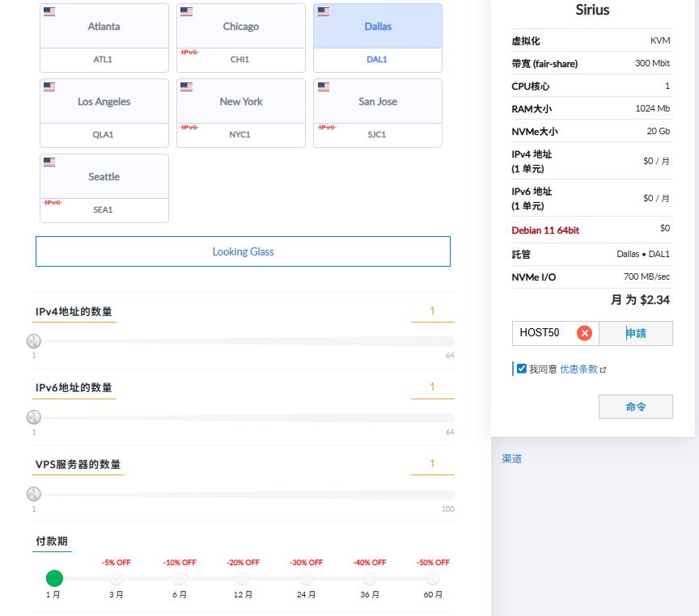The width and height of the screenshot is (699, 616).
Task: Open the Looking Glass button
Action: [243, 251]
